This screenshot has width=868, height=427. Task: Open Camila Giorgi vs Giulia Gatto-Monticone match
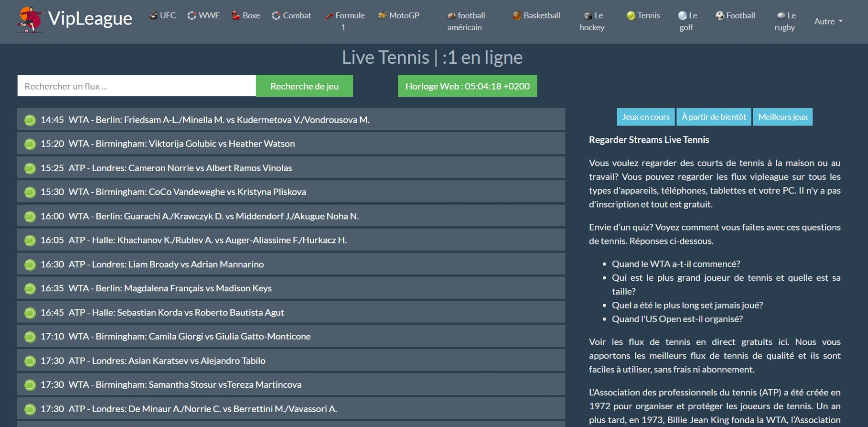291,336
